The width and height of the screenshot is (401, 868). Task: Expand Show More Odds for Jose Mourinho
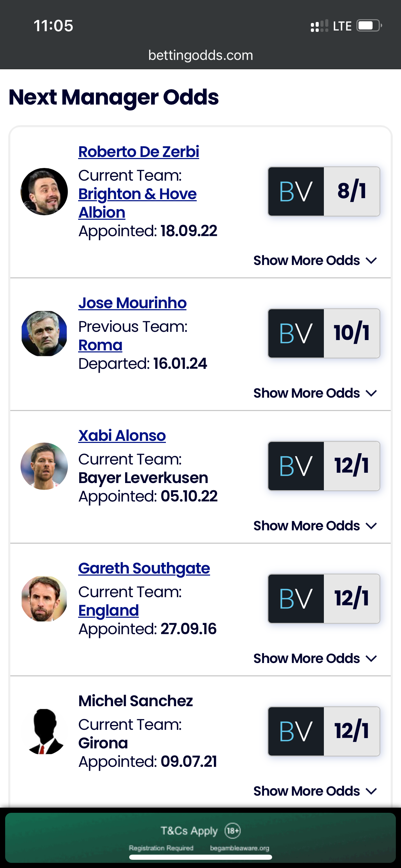315,393
